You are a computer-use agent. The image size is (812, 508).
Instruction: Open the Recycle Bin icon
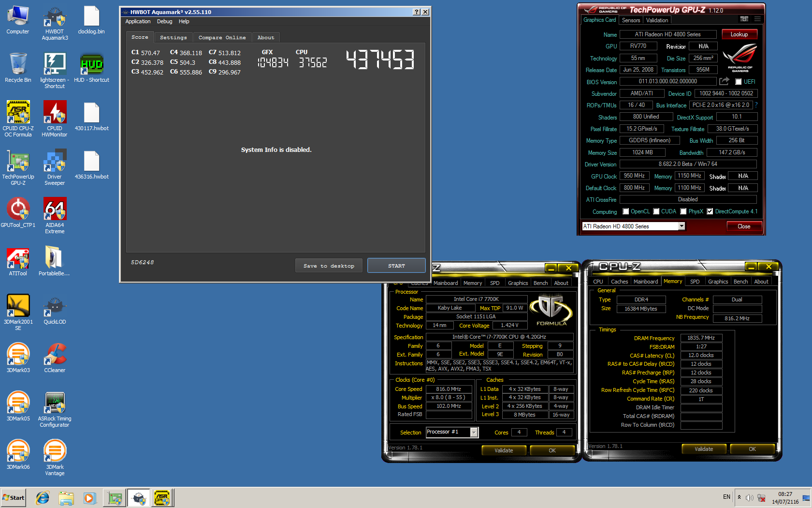click(18, 68)
